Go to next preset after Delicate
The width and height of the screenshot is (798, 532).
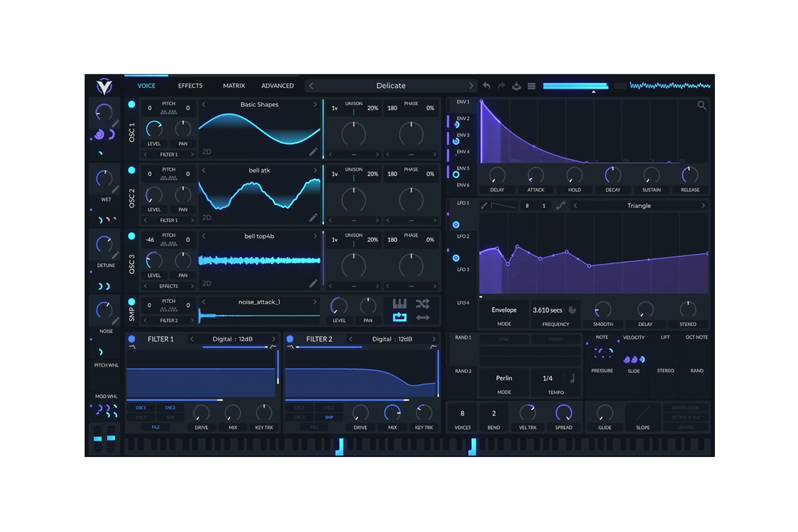tap(471, 86)
